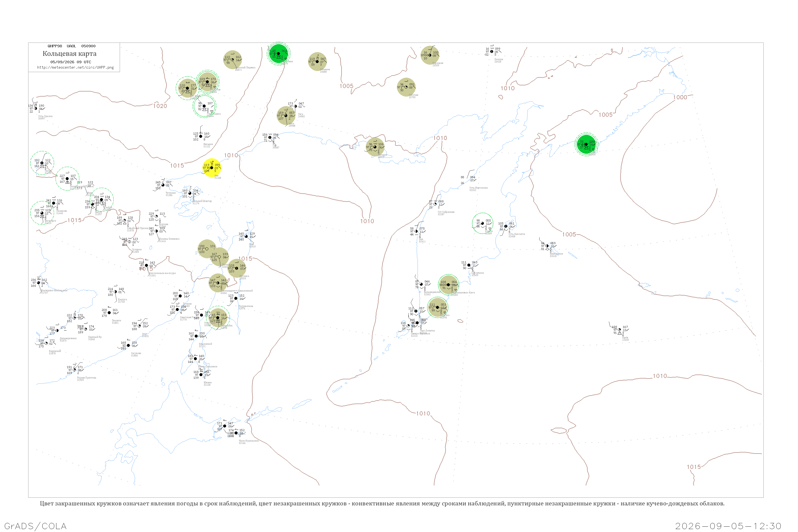Click the 1000 isobar label
Image resolution: width=798 pixels, height=532 pixels.
[x=680, y=97]
